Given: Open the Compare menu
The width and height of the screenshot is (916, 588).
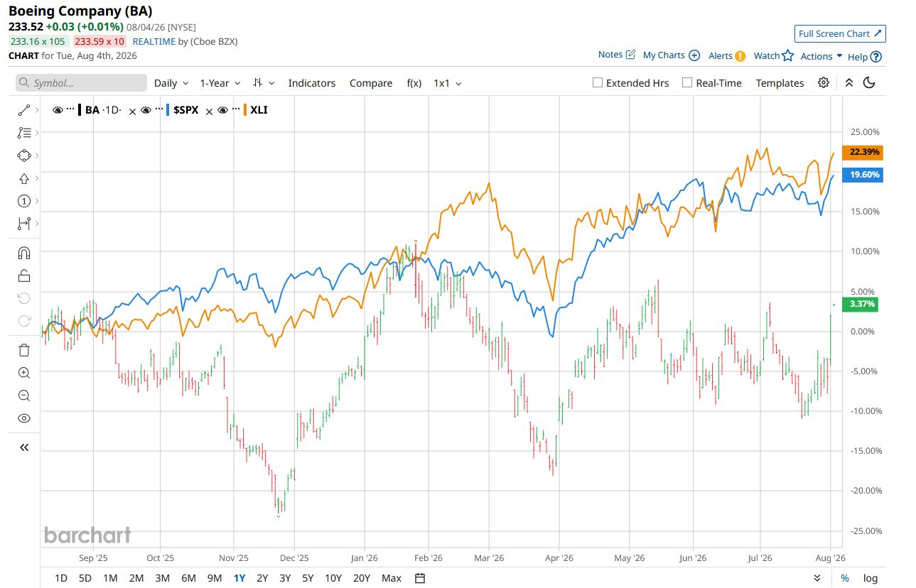Looking at the screenshot, I should pos(371,83).
